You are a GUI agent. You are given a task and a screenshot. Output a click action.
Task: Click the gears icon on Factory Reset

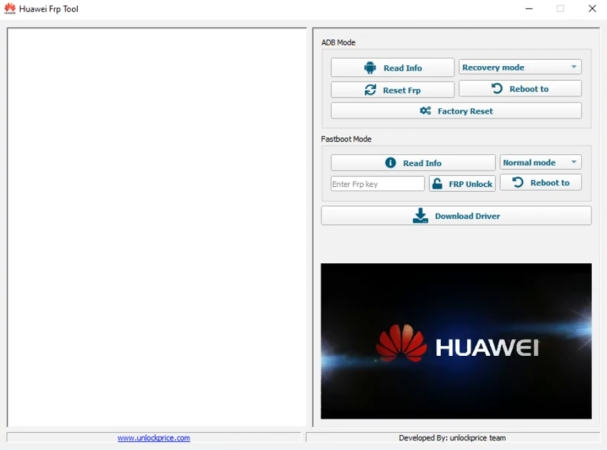(x=425, y=111)
